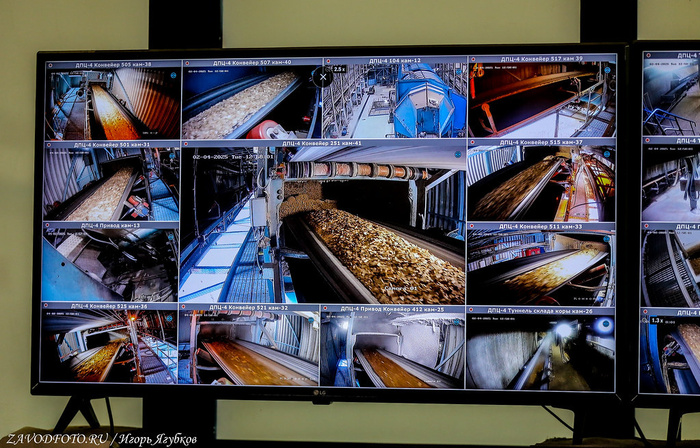Viewport: 700px width, 448px height.
Task: Click blue circle icon in Конвейер 505 feed
Action: pyautogui.click(x=173, y=75)
